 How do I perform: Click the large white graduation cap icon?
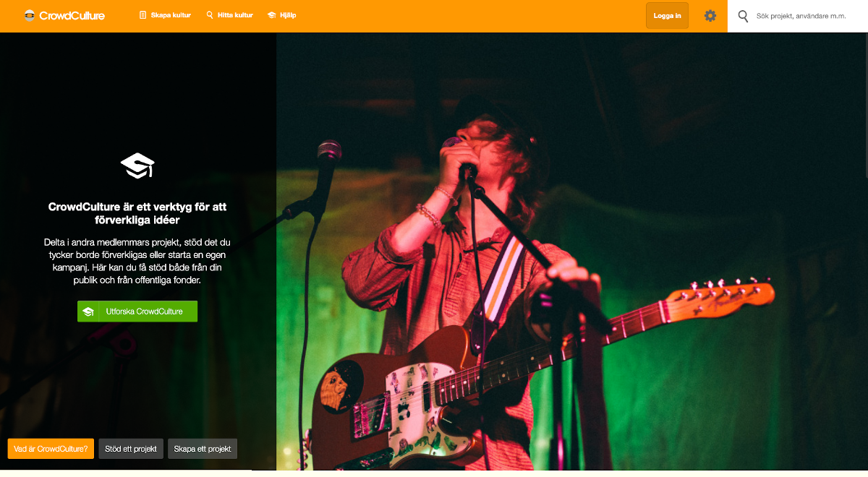pyautogui.click(x=137, y=166)
